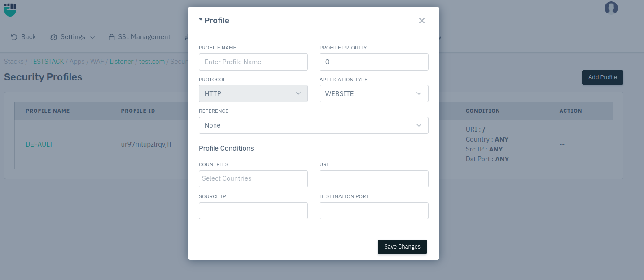The height and width of the screenshot is (280, 644).
Task: Click the Destination Port input field
Action: [x=374, y=211]
